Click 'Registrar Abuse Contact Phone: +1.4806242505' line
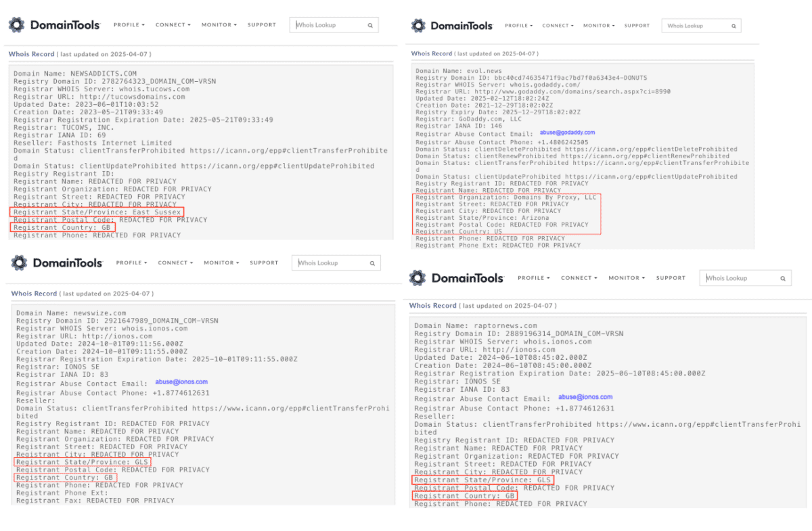Screen dimensions: 812x531 502,143
